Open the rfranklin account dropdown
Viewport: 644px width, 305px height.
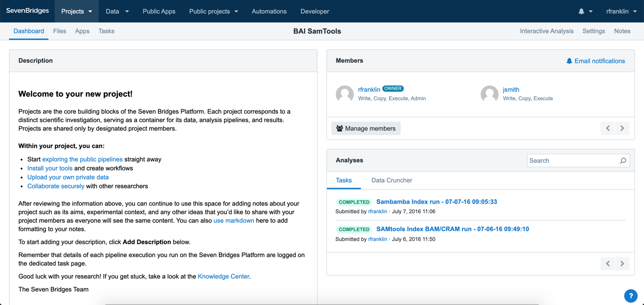(x=621, y=11)
